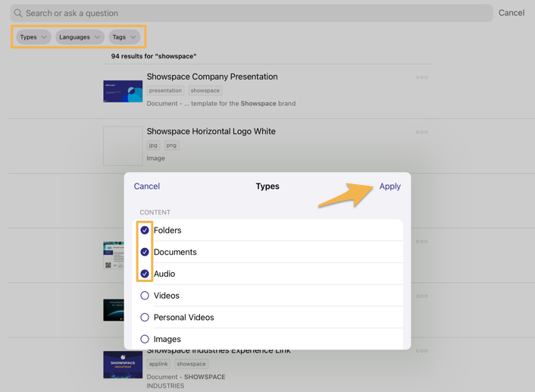Open more options for the QR code document result
Image resolution: width=535 pixels, height=392 pixels.
tap(422, 242)
